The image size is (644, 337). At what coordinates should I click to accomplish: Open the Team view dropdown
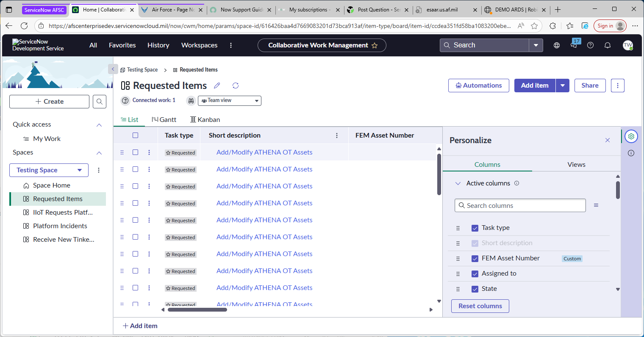tap(230, 101)
